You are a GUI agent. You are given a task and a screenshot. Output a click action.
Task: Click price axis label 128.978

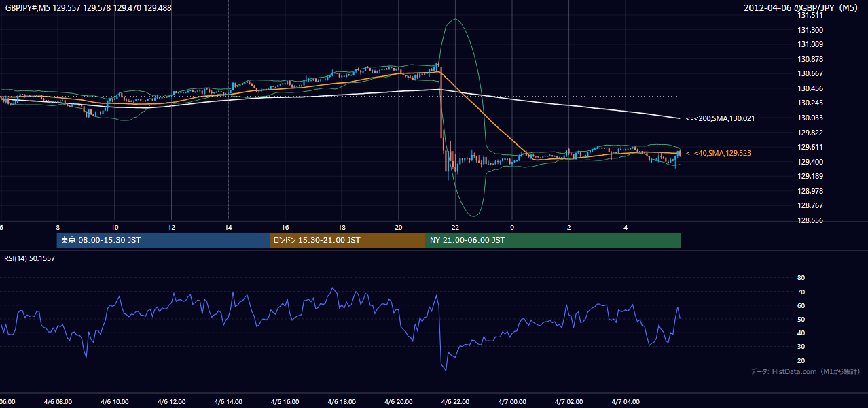click(x=810, y=191)
